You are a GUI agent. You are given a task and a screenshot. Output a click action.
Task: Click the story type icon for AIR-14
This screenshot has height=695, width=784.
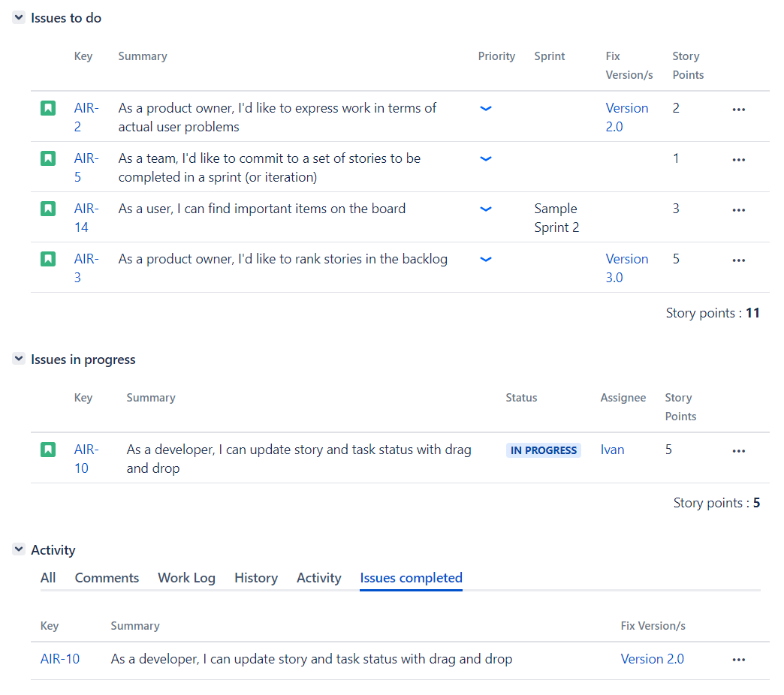click(x=48, y=209)
